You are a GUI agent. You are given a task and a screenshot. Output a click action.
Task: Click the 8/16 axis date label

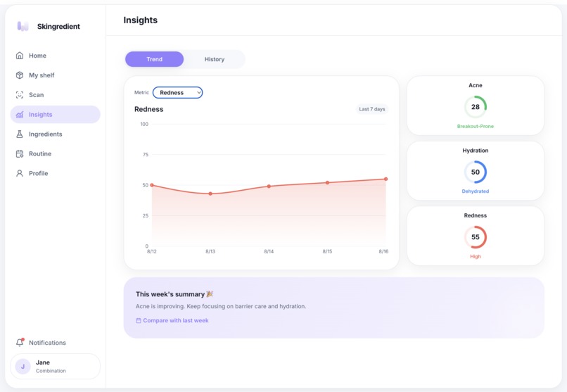point(383,251)
